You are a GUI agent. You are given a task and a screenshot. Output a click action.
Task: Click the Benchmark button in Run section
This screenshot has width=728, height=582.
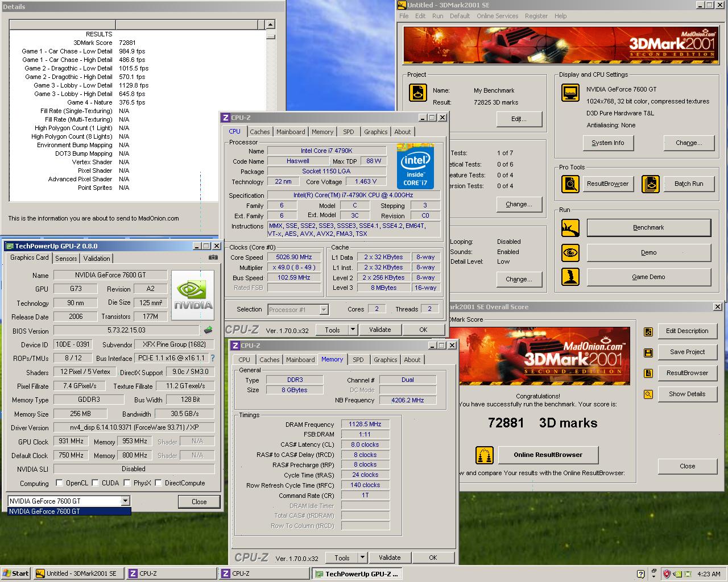[x=649, y=227]
